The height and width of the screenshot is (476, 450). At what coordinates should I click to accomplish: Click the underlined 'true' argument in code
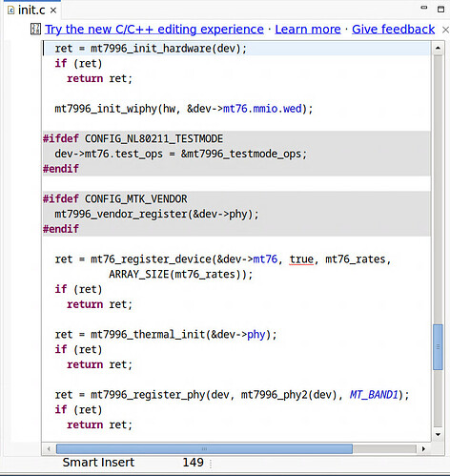coord(301,259)
